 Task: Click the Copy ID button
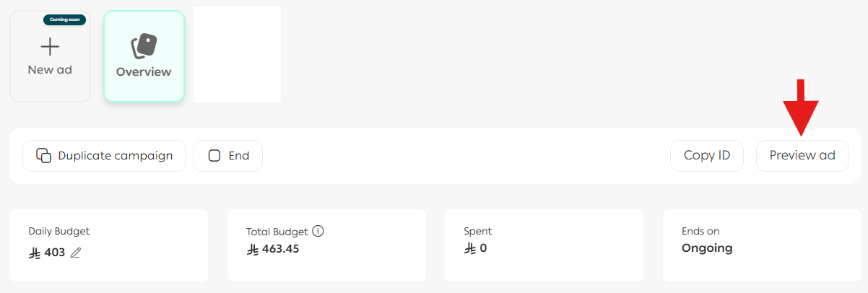pos(706,155)
